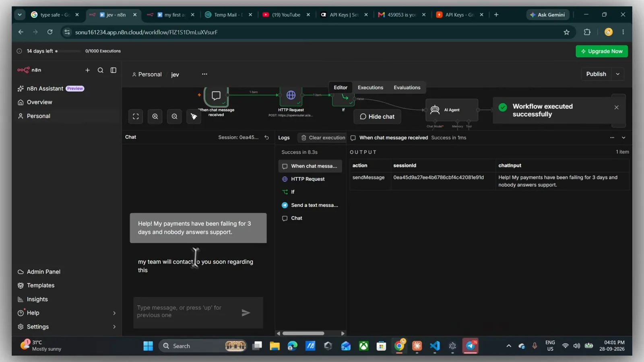This screenshot has width=644, height=362.
Task: Click the tidy up nodes icon
Action: tap(194, 117)
